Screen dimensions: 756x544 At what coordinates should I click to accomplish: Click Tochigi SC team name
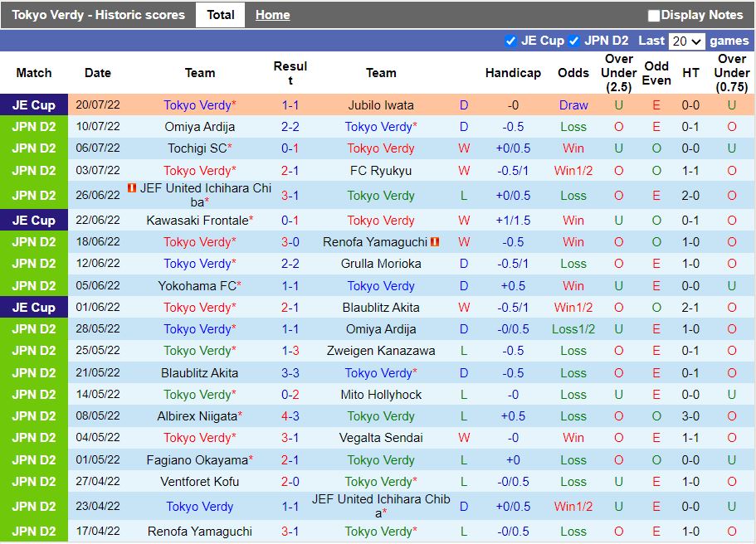point(198,148)
